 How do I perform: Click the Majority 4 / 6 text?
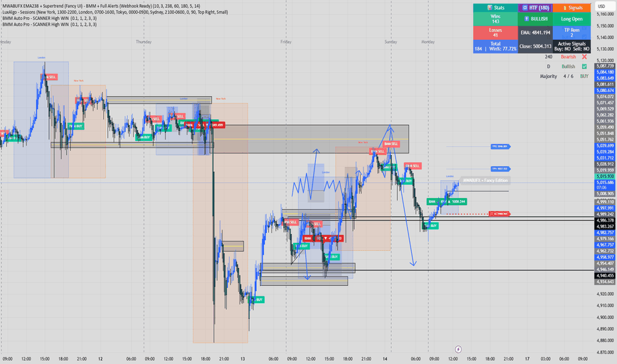tap(556, 76)
